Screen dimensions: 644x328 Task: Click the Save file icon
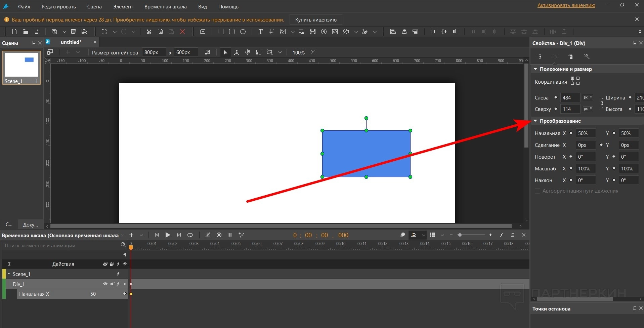coord(37,32)
